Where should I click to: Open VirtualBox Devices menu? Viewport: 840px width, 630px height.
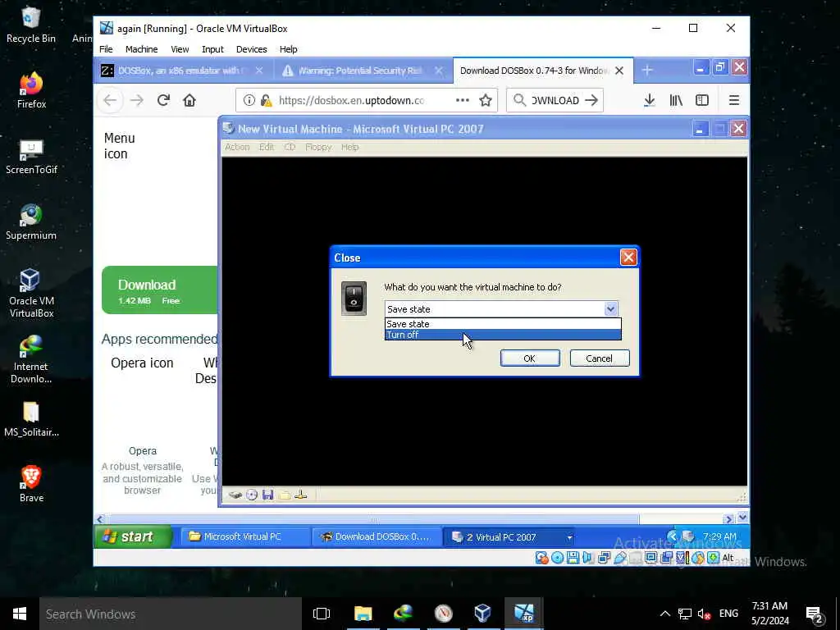251,49
